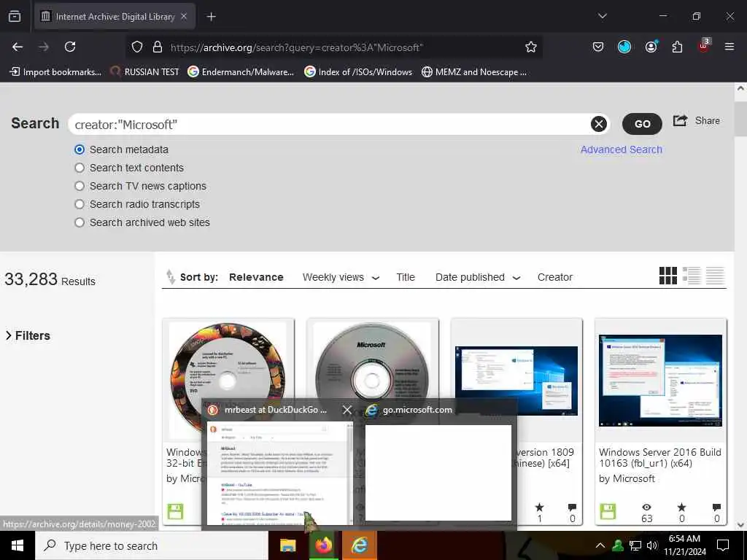Open Index of /ISOs/Windows bookmark

358,72
